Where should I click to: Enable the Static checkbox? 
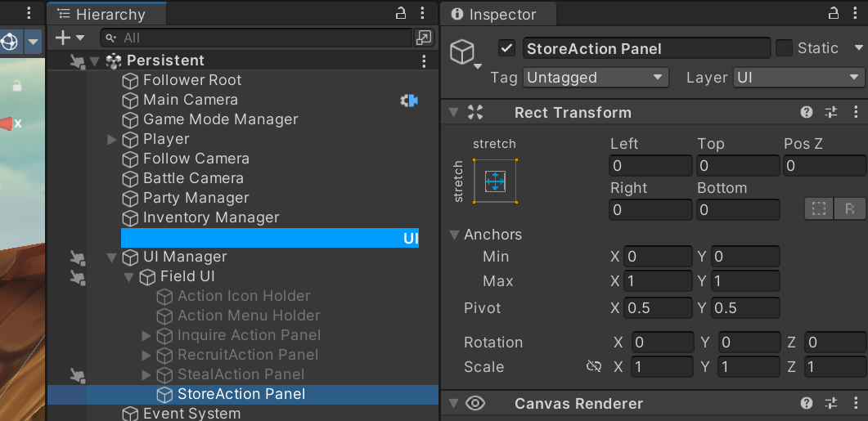tap(784, 48)
